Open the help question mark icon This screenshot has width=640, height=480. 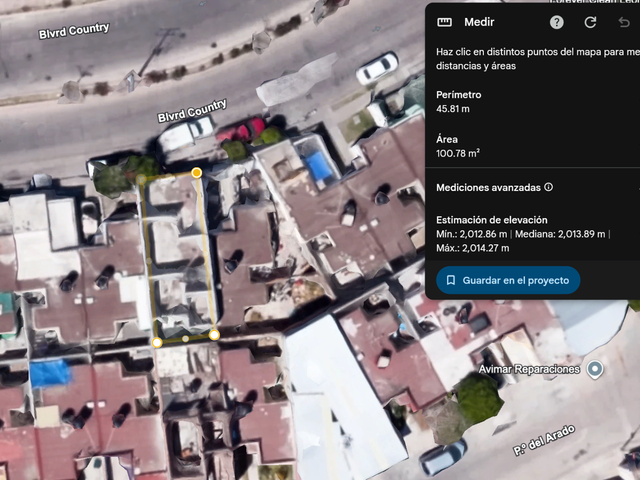click(557, 22)
